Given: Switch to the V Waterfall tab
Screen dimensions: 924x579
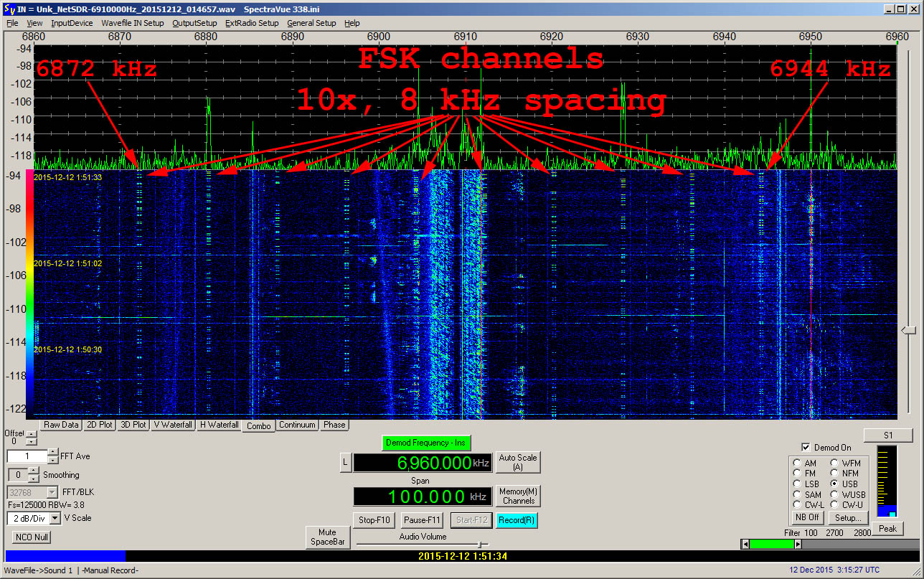Looking at the screenshot, I should [x=174, y=425].
